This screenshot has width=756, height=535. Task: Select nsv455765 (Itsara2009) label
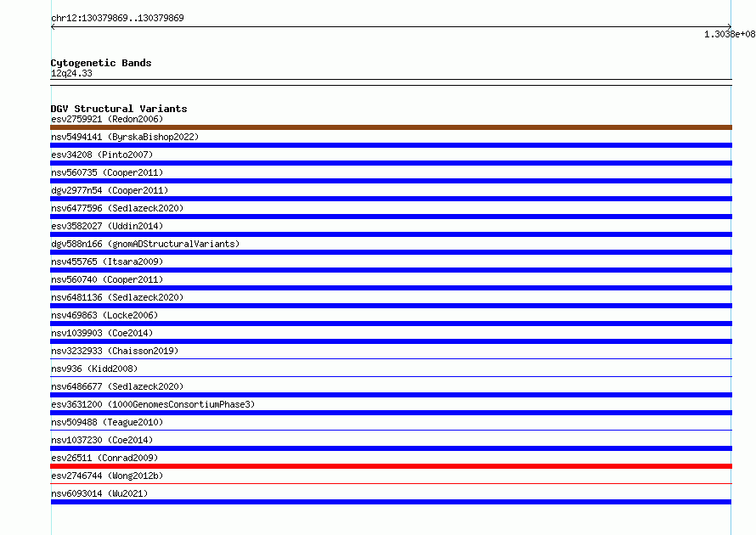pos(107,262)
